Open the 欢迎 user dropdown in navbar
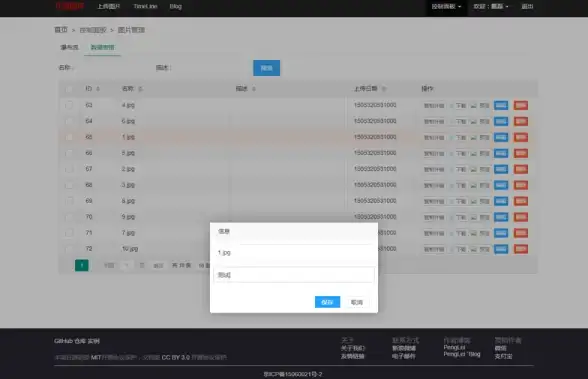 (x=490, y=6)
